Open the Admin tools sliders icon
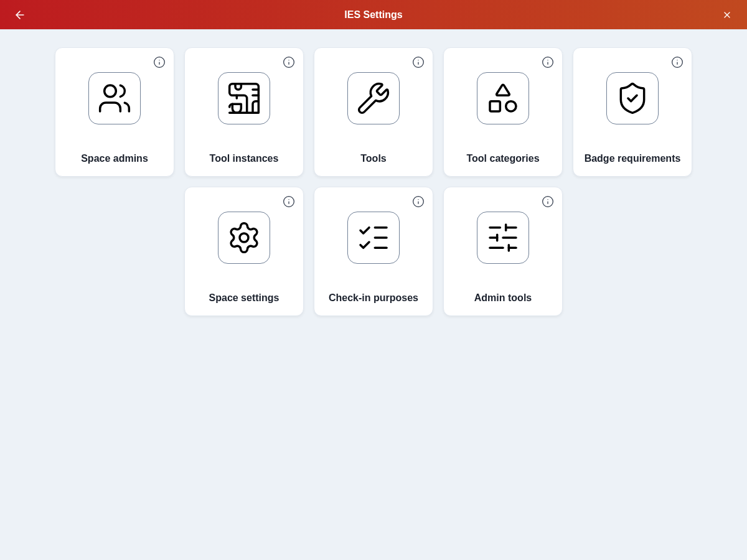Image resolution: width=747 pixels, height=560 pixels. tap(503, 238)
